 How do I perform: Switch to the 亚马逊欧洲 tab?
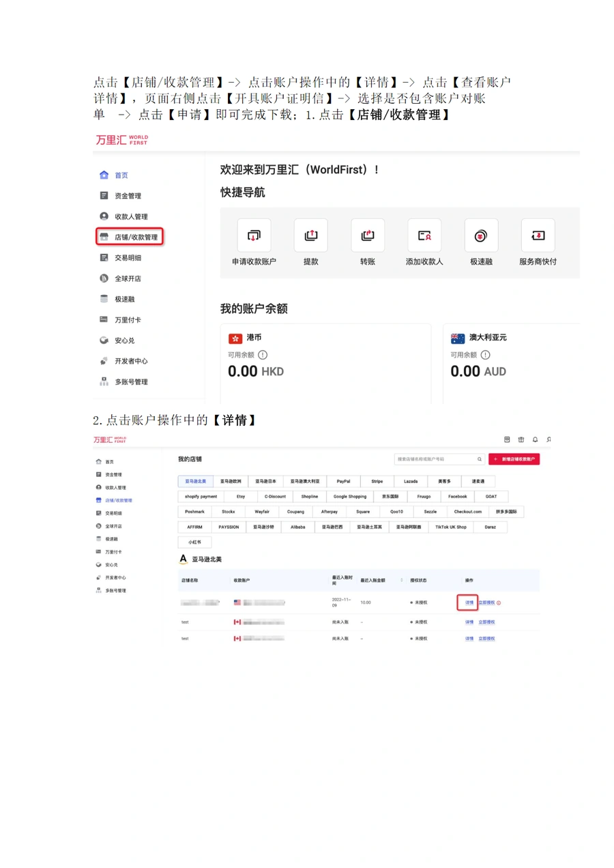tap(231, 481)
